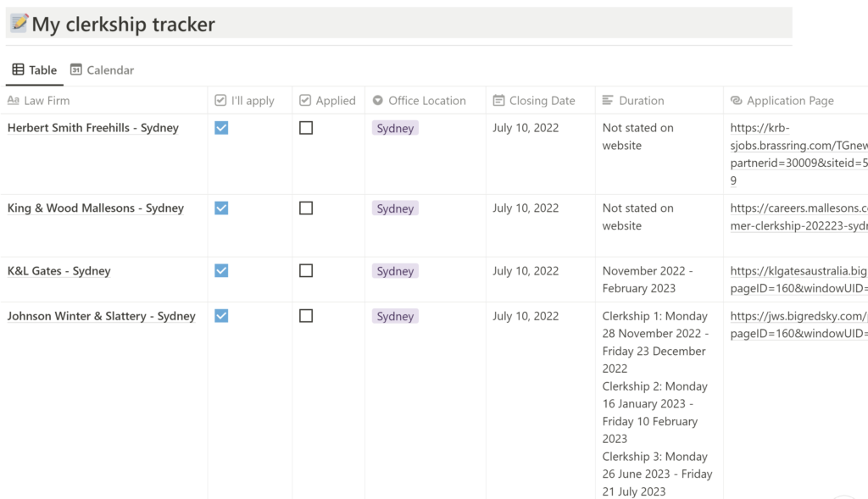Click the Office Location select property icon
Screen dimensions: 868x499
click(377, 100)
